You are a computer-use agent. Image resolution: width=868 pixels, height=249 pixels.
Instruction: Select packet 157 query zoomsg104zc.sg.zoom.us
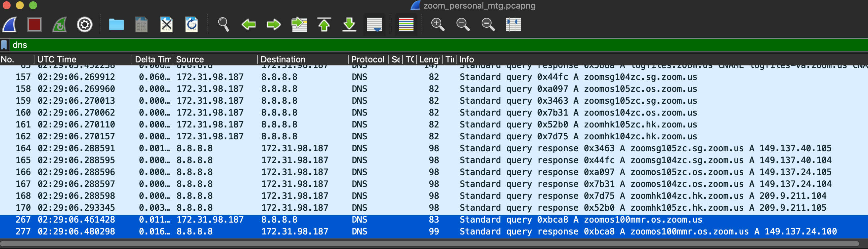[434, 77]
